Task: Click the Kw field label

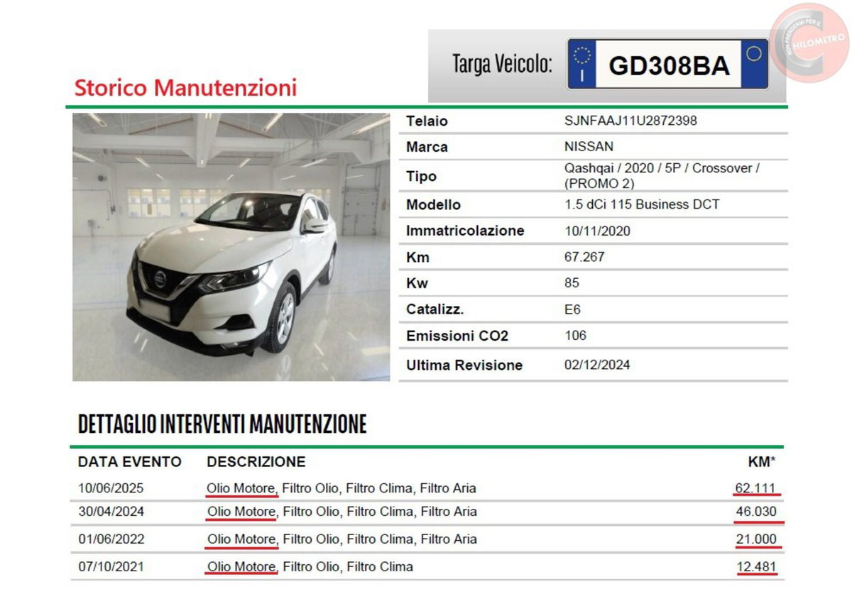Action: pyautogui.click(x=417, y=283)
